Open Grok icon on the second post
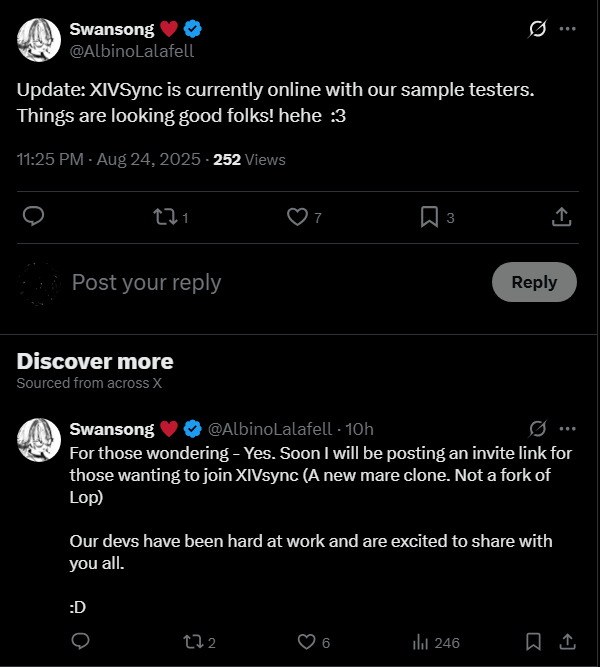 pyautogui.click(x=536, y=427)
